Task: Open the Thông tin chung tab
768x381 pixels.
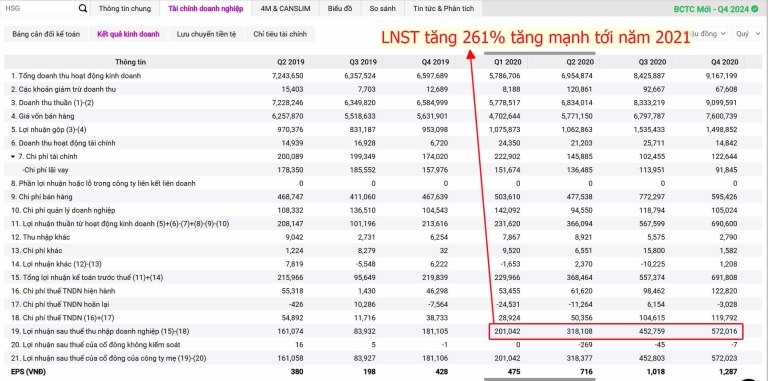Action: pyautogui.click(x=125, y=8)
